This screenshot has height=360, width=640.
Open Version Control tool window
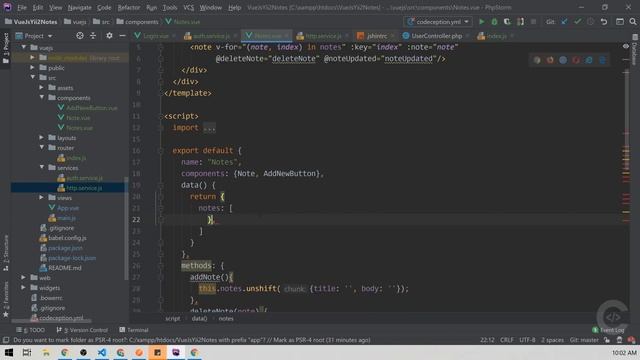82,330
